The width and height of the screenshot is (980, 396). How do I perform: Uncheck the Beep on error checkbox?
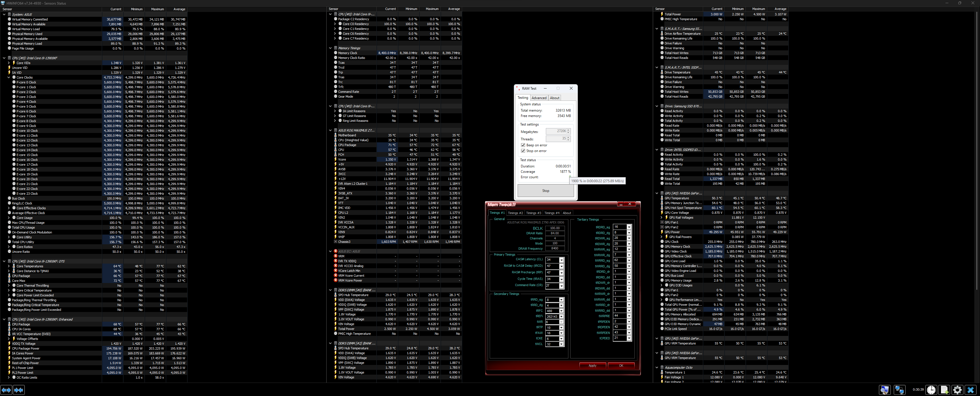coord(523,145)
